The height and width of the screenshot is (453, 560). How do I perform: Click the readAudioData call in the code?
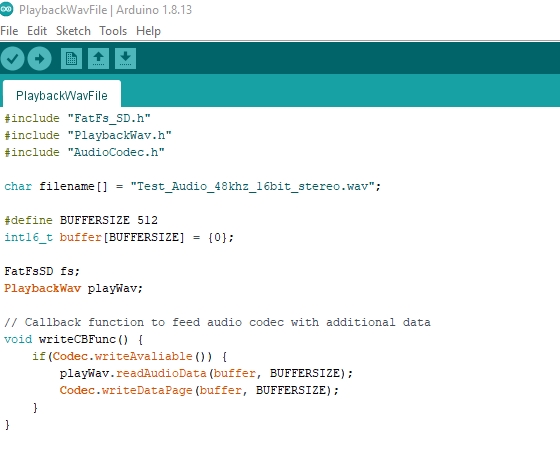pyautogui.click(x=161, y=373)
